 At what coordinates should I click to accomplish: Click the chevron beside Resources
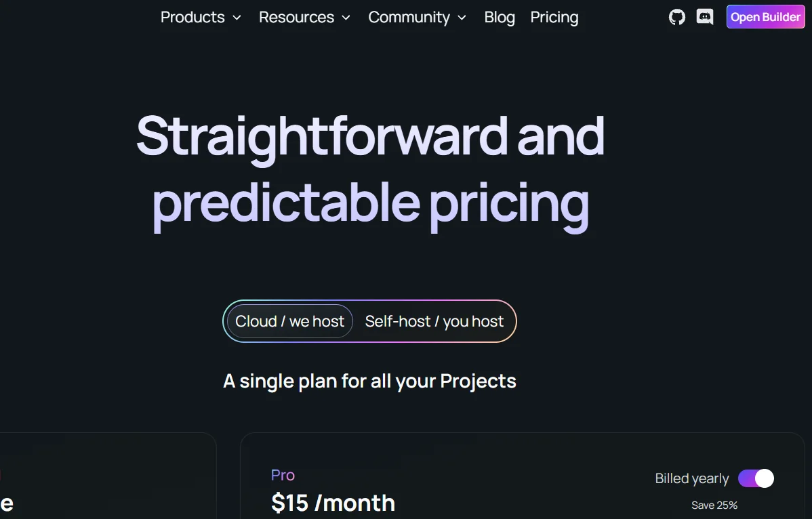[346, 18]
